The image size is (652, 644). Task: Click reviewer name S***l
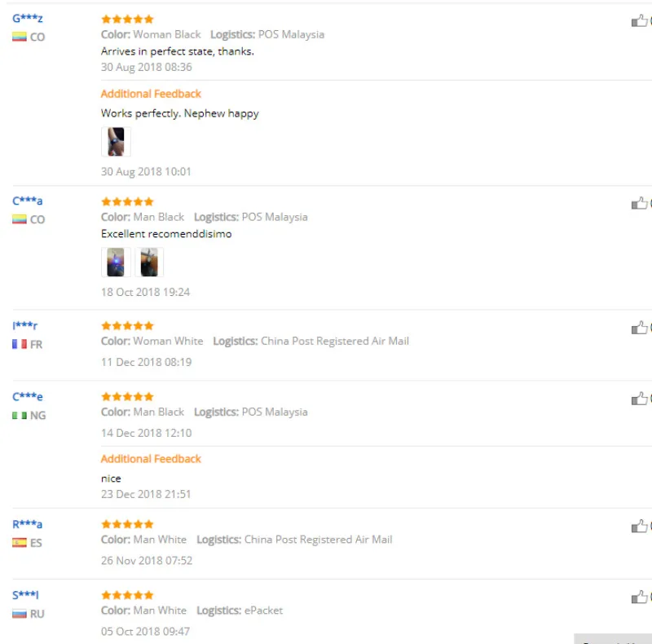[25, 595]
